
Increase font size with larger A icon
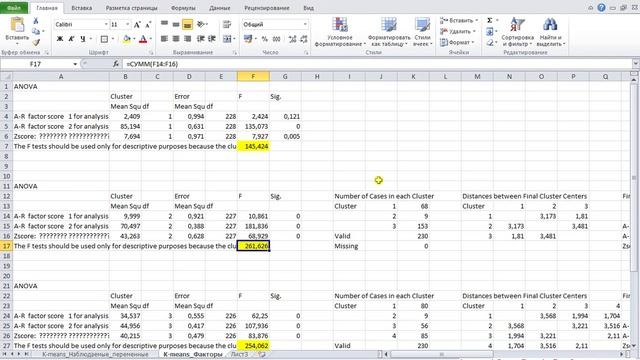[x=137, y=25]
